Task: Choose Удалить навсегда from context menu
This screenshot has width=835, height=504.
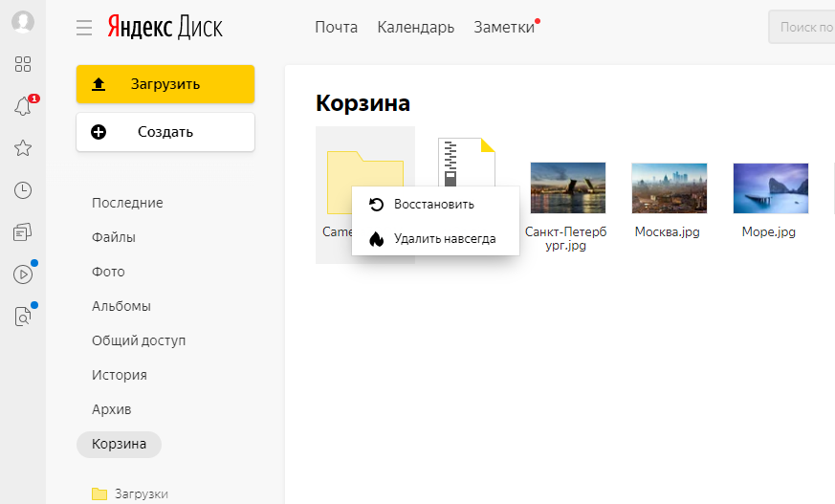Action: click(x=435, y=239)
